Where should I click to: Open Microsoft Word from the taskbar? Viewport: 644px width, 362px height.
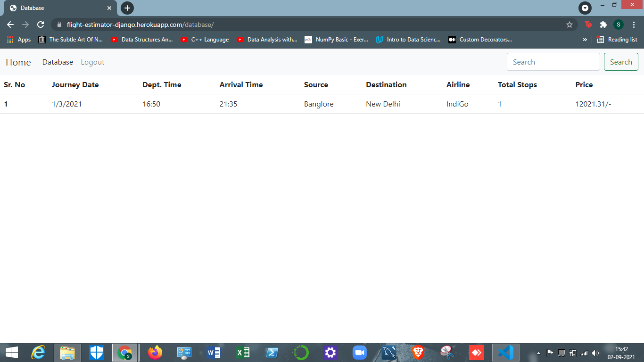click(x=213, y=353)
